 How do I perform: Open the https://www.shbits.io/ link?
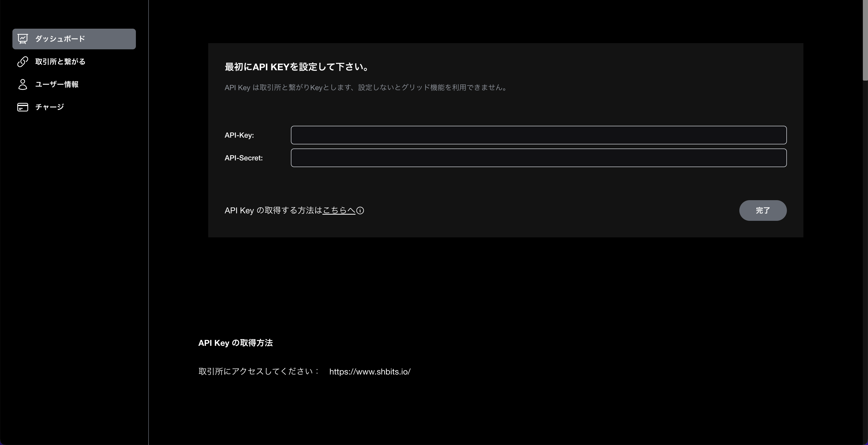click(x=370, y=372)
